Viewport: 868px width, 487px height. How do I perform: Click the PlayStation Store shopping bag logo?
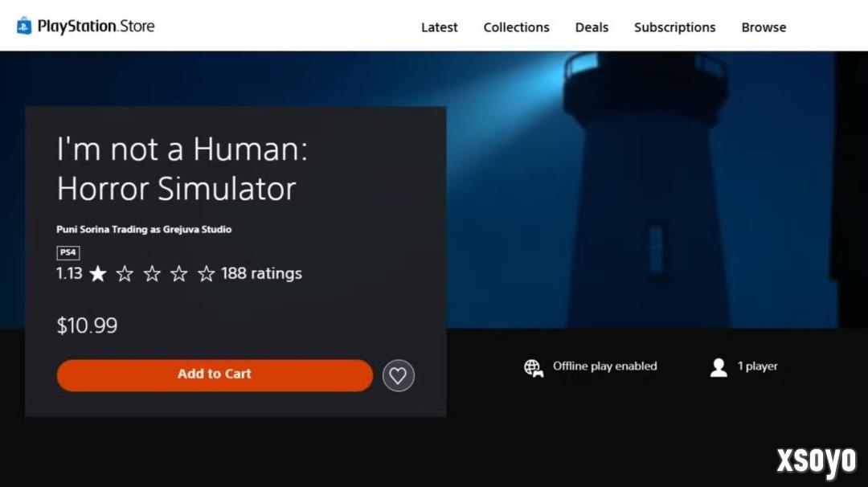[24, 27]
